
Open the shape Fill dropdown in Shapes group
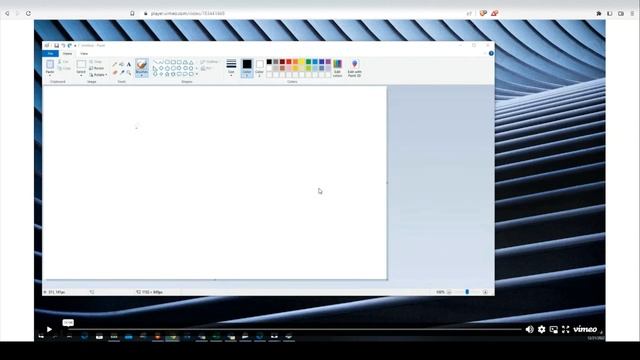[x=207, y=68]
